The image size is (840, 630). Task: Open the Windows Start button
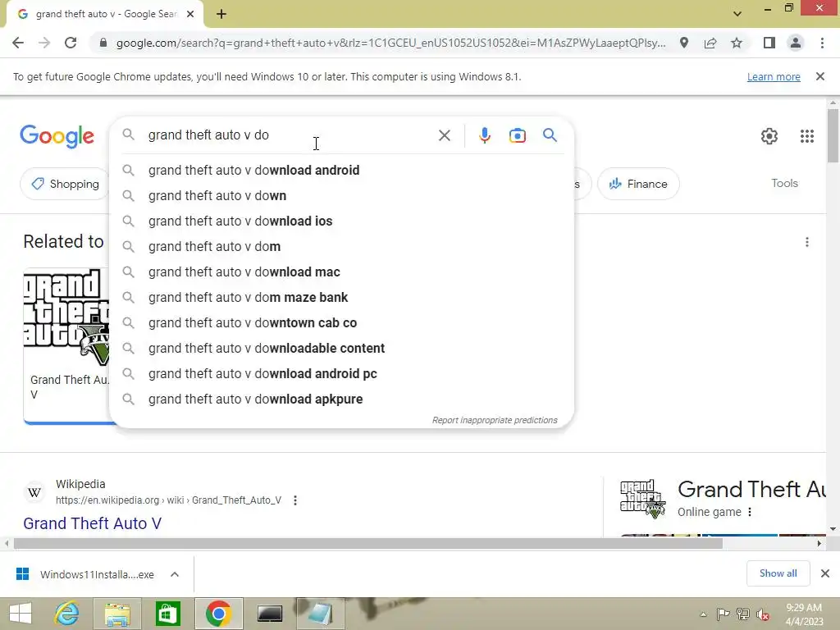(x=21, y=614)
